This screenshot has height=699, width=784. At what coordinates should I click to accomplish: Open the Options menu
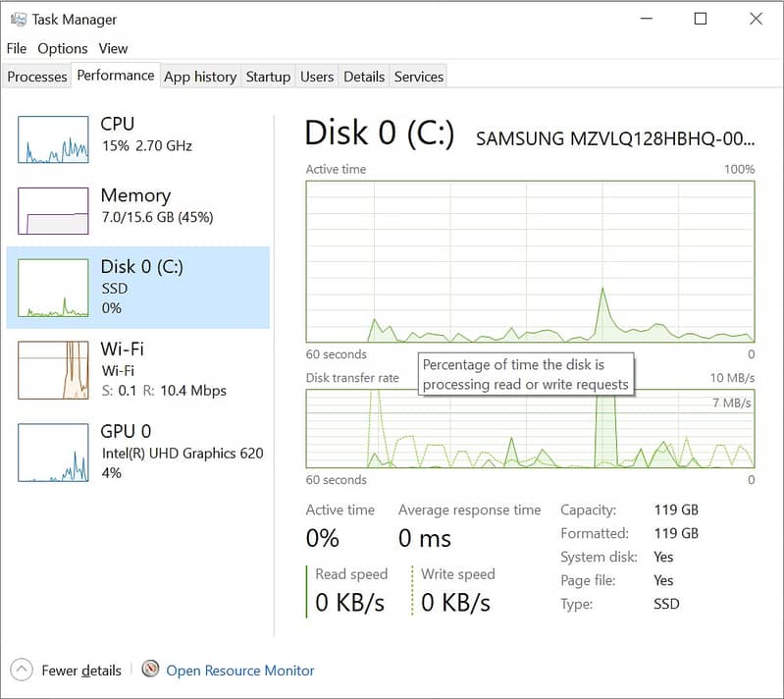[63, 48]
